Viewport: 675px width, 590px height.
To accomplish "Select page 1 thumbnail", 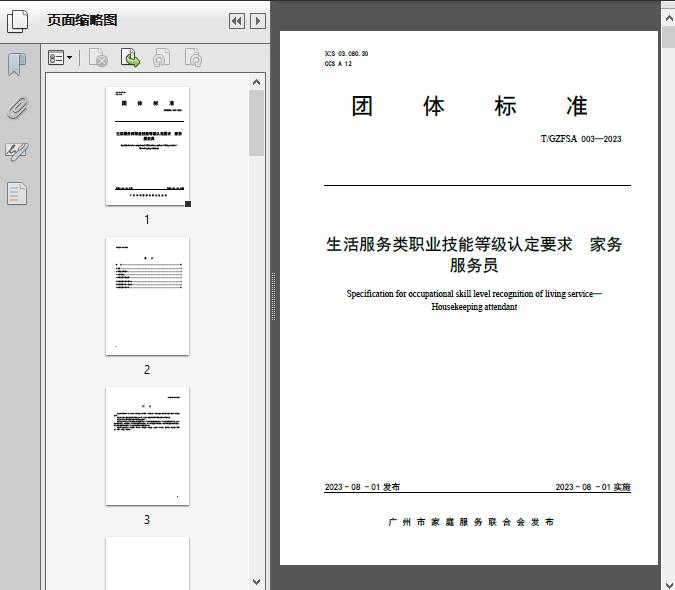I will 147,146.
